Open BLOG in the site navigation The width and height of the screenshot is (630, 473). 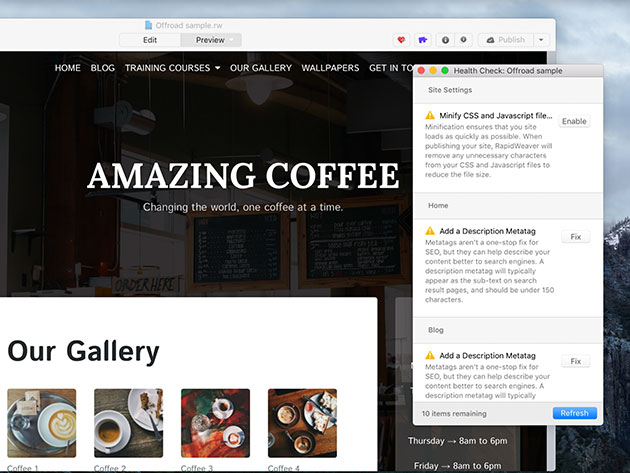point(102,68)
